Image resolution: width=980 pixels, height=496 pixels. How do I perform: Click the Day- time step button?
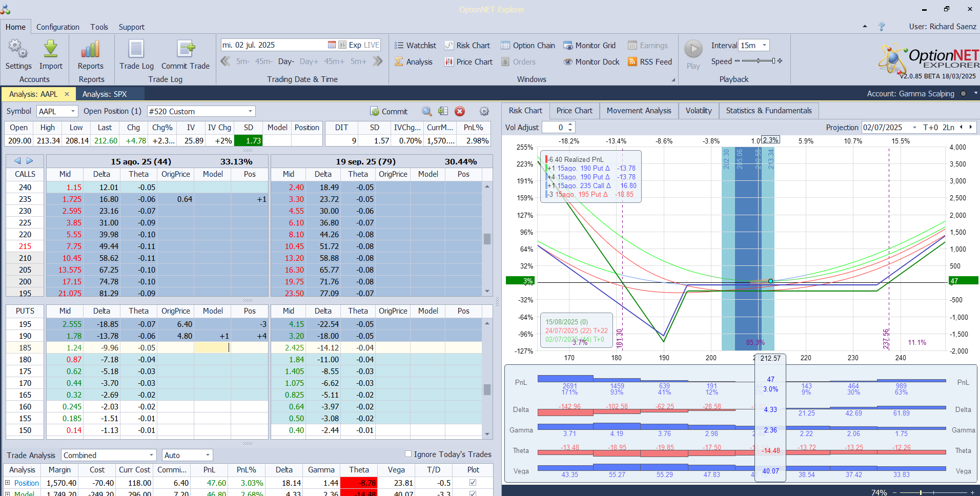coord(286,61)
